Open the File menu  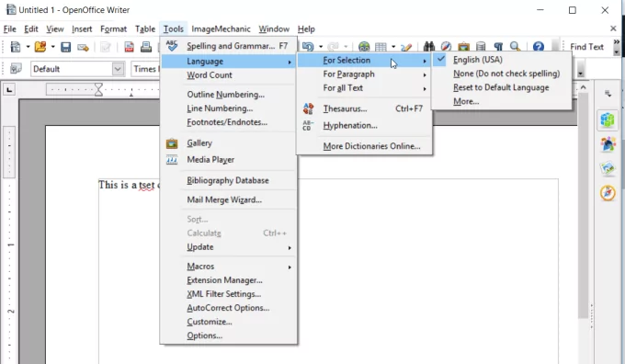[x=9, y=29]
